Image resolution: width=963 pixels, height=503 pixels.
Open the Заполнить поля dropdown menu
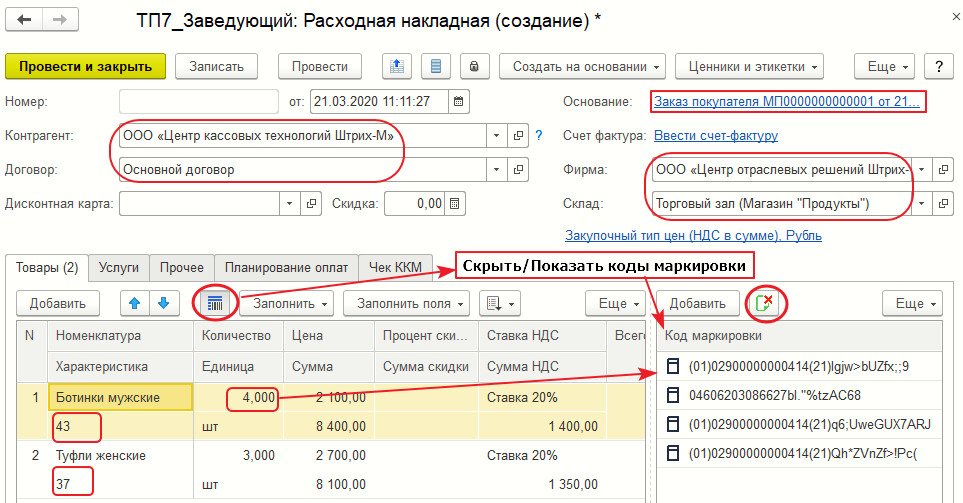(406, 302)
